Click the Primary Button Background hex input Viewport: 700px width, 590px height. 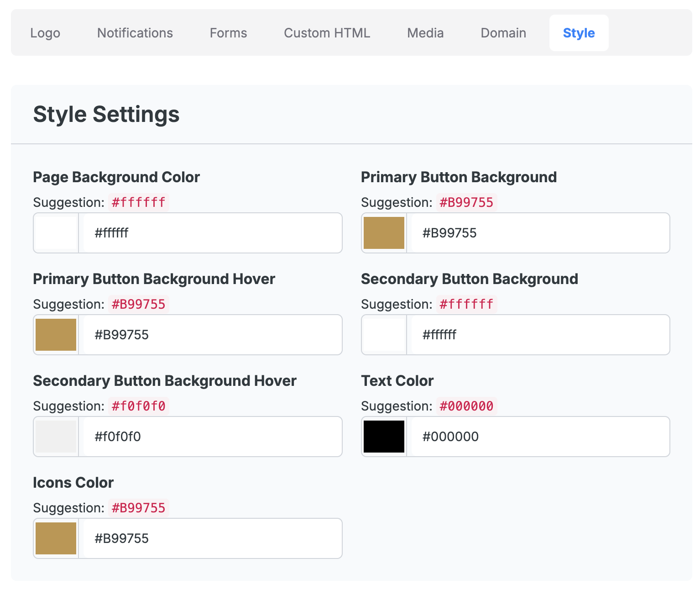(540, 233)
